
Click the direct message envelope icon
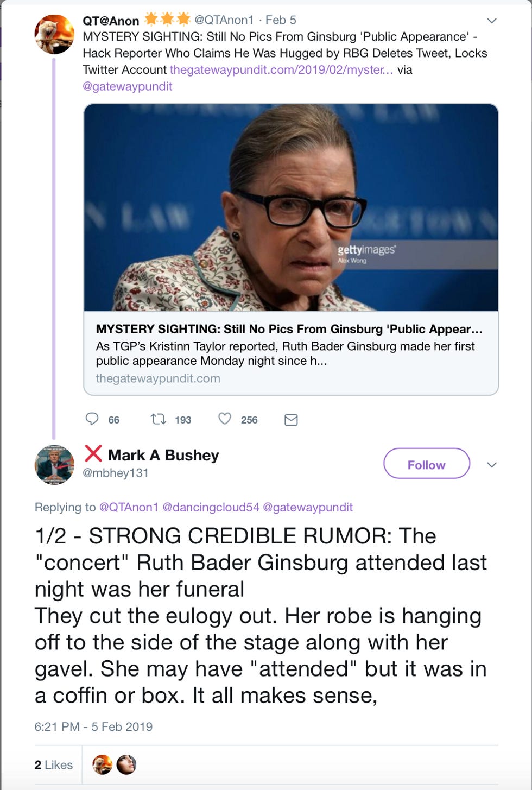click(x=292, y=419)
